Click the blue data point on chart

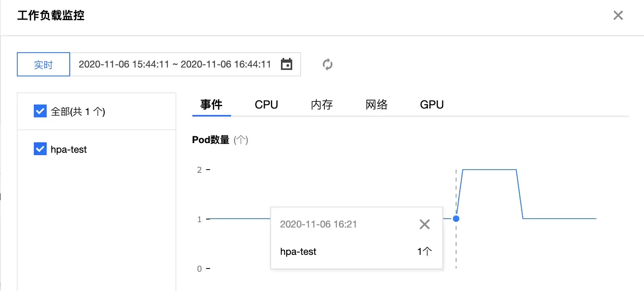point(456,219)
